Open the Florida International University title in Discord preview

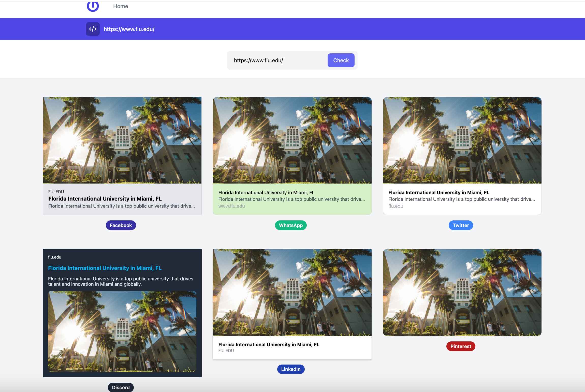click(105, 268)
